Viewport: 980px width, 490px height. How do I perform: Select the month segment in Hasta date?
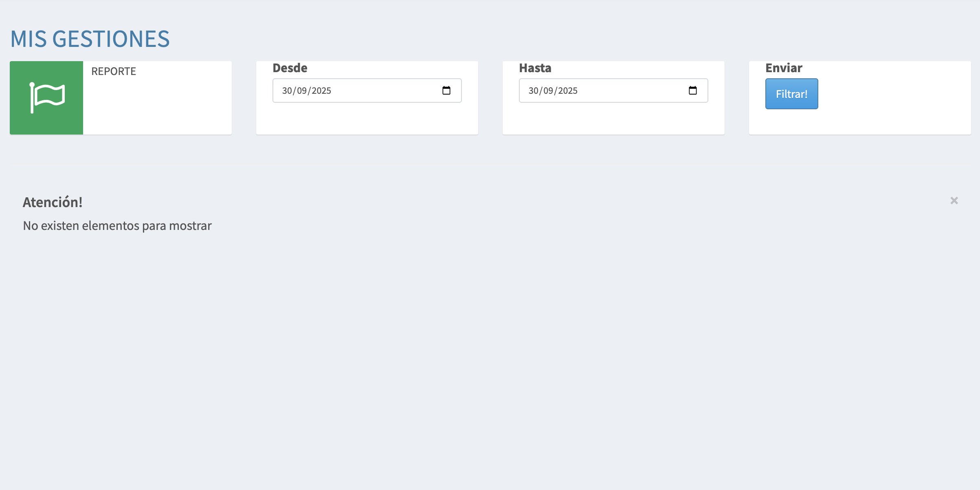[x=548, y=90]
